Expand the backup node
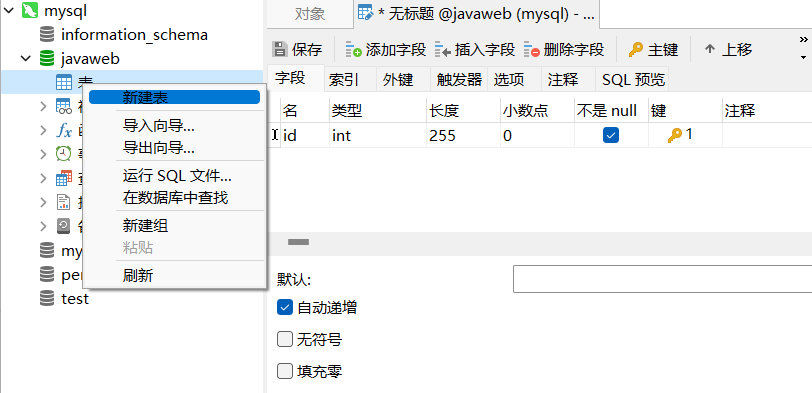The width and height of the screenshot is (812, 393). coord(44,226)
